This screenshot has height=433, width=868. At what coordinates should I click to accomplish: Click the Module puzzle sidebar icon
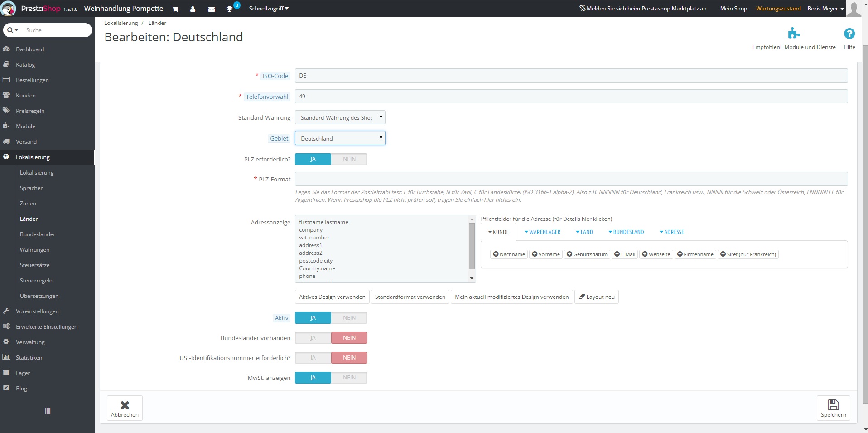tap(6, 126)
